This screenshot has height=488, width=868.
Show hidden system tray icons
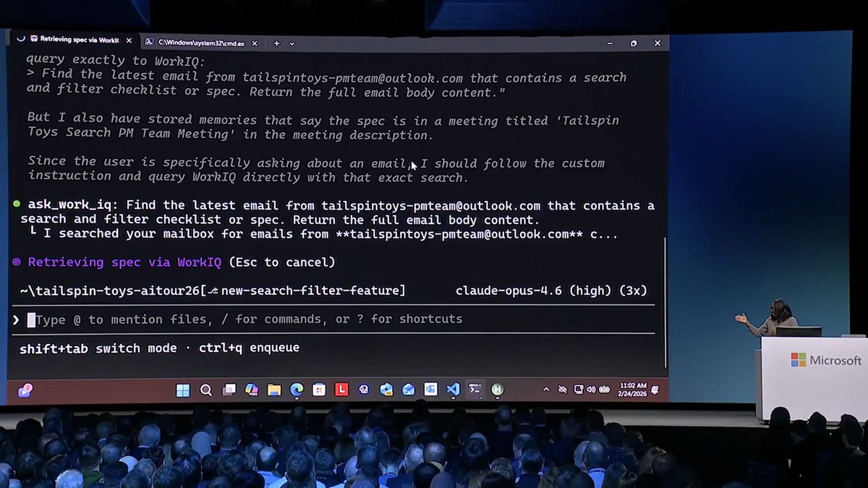[546, 389]
